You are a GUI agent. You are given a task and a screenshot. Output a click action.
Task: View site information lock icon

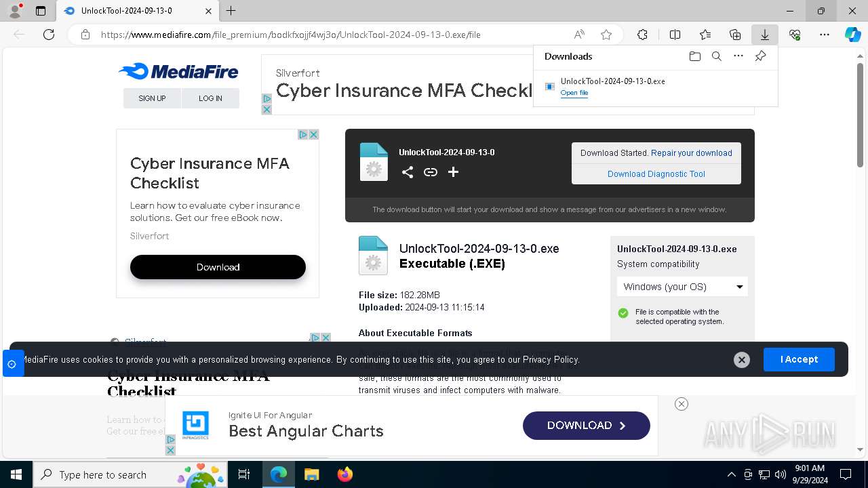(85, 35)
